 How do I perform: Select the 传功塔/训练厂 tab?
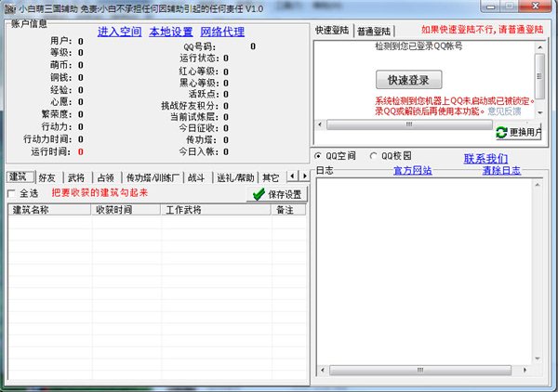coord(153,177)
